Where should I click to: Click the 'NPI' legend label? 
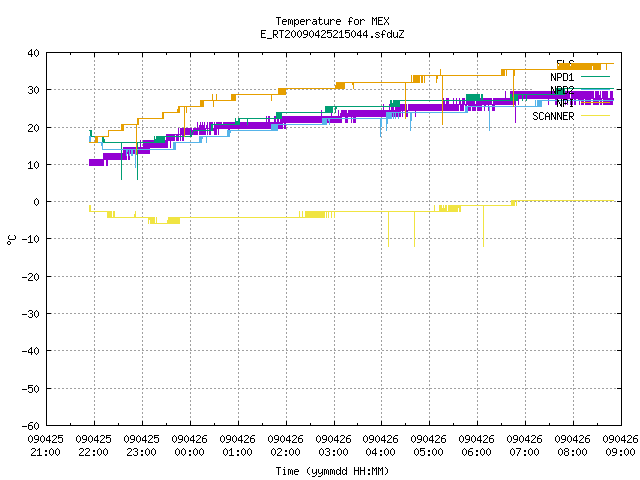565,103
